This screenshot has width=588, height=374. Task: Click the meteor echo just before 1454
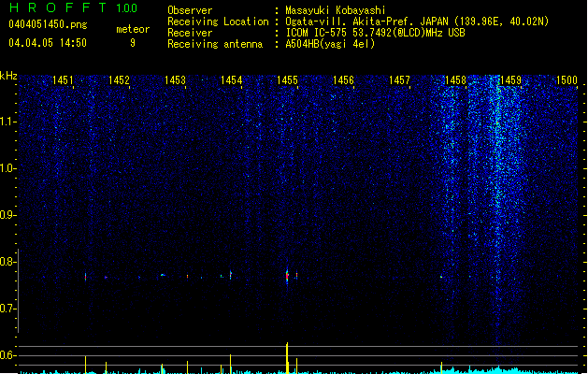click(231, 275)
